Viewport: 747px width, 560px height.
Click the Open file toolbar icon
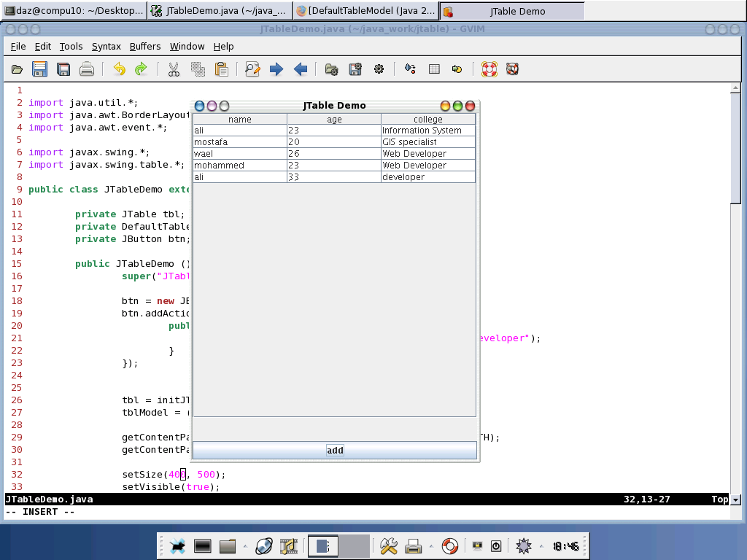point(18,69)
